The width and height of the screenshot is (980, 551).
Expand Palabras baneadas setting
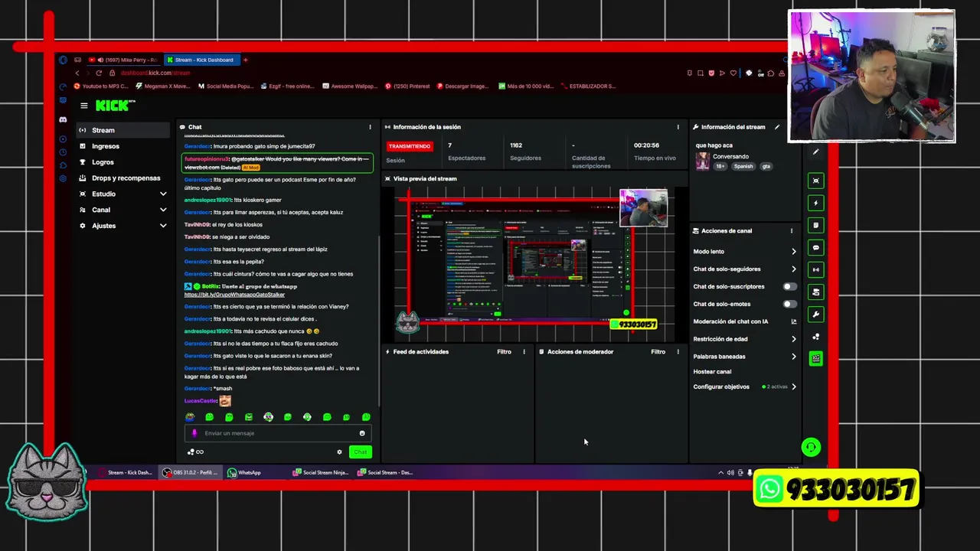click(793, 356)
